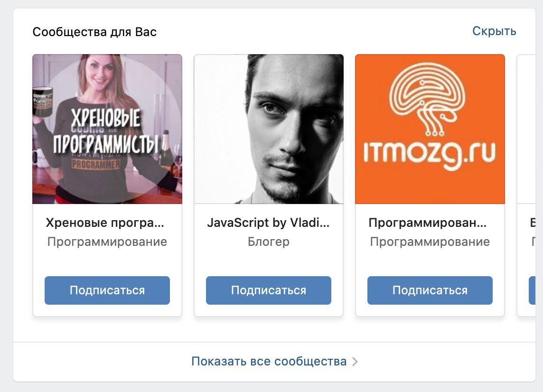This screenshot has width=543, height=392.
Task: Open the cut-off fourth community title
Action: 533,223
